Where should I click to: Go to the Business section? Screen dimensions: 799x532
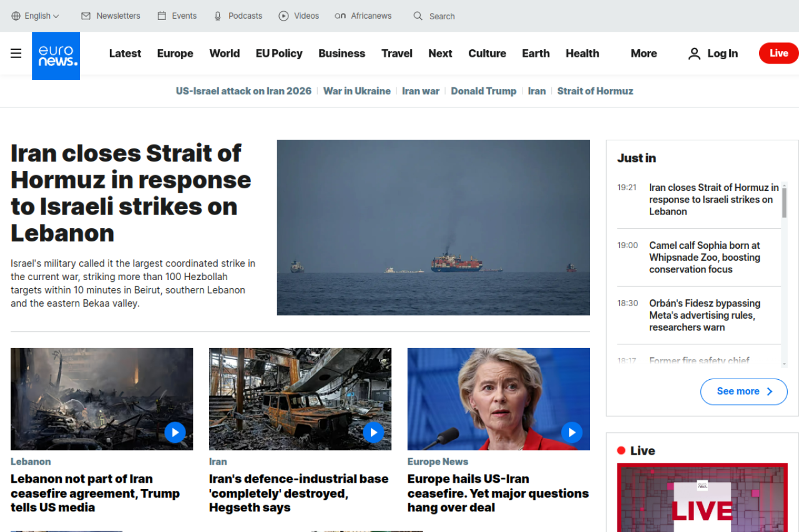pyautogui.click(x=341, y=54)
